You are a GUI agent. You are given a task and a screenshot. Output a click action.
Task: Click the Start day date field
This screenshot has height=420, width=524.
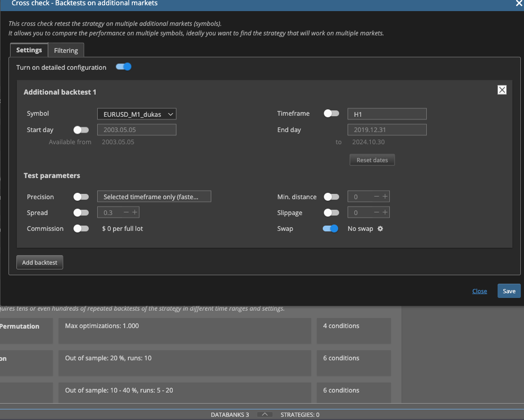point(137,129)
